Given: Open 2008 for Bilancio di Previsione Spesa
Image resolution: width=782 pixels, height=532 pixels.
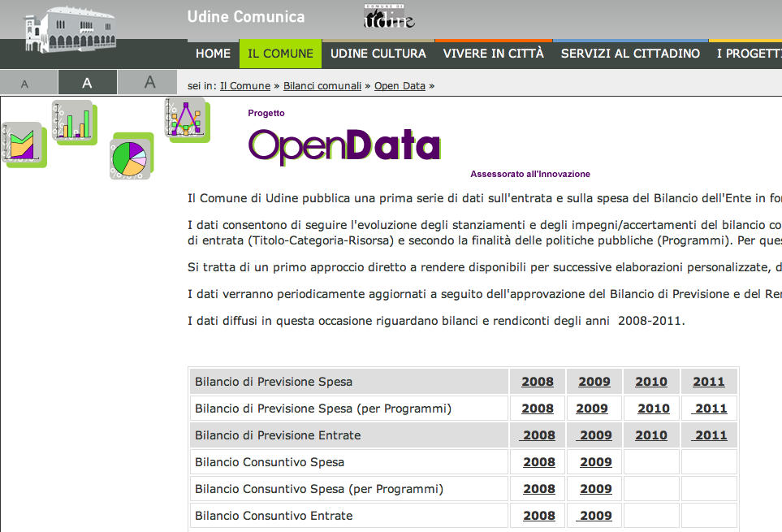Looking at the screenshot, I should 538,382.
